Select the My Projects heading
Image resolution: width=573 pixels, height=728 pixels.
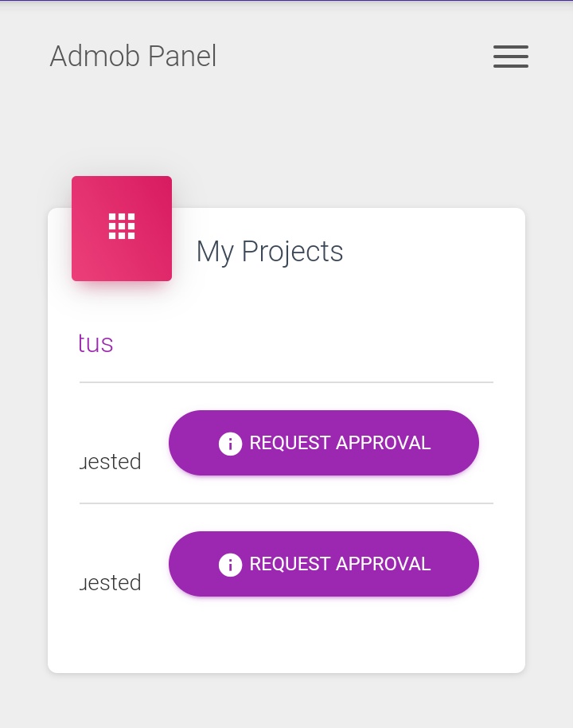pyautogui.click(x=269, y=252)
